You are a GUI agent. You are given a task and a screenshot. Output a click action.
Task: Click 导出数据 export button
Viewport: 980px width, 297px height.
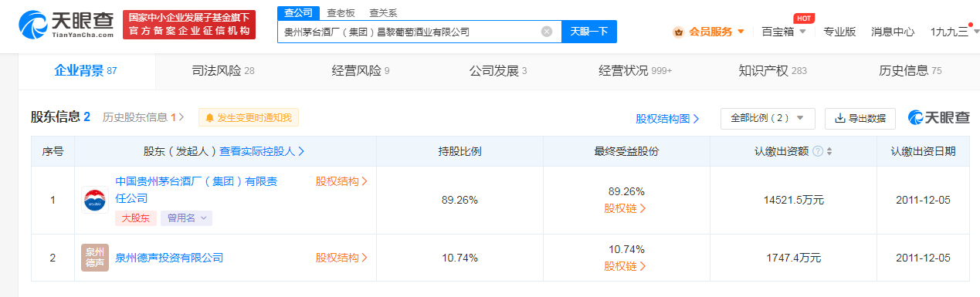(860, 118)
